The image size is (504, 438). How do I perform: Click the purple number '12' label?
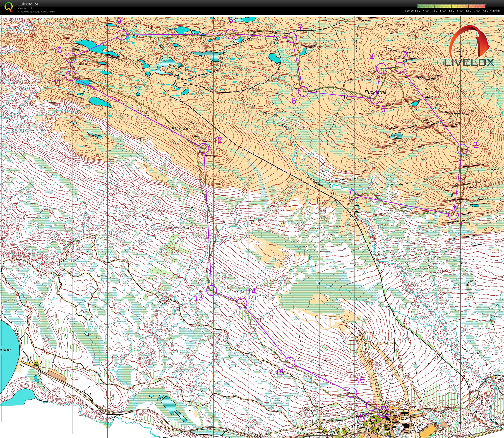click(217, 140)
